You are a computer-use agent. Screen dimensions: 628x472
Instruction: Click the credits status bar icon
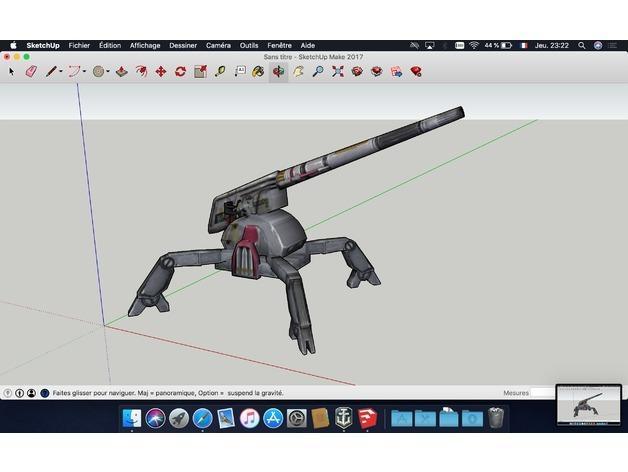pos(20,393)
